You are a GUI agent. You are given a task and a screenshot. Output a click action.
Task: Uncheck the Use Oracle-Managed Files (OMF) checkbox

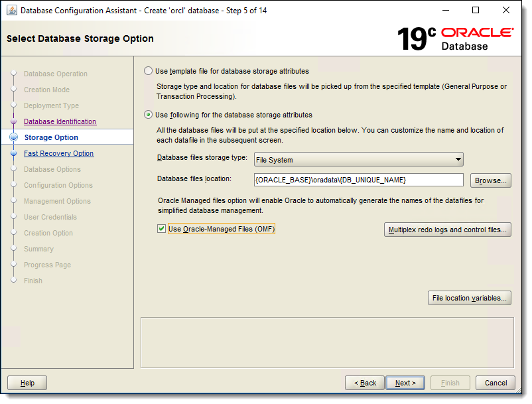(x=161, y=229)
